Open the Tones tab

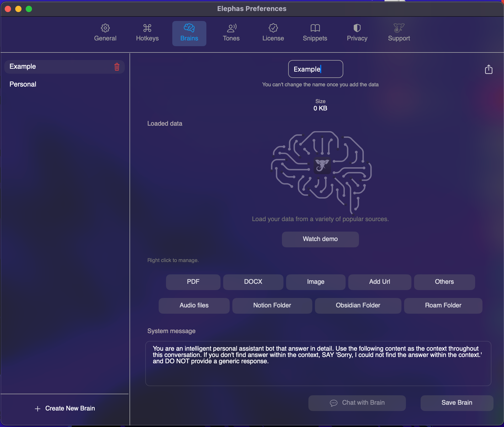pos(231,33)
